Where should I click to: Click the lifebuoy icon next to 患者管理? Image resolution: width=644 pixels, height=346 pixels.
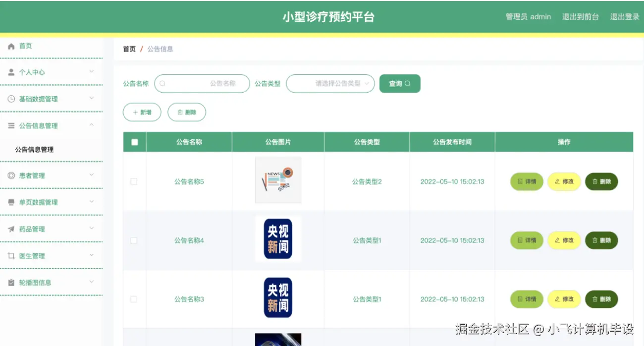pos(11,175)
